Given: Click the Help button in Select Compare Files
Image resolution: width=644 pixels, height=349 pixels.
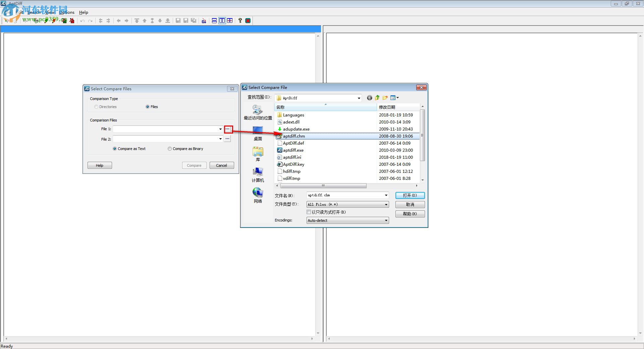Looking at the screenshot, I should click(100, 165).
